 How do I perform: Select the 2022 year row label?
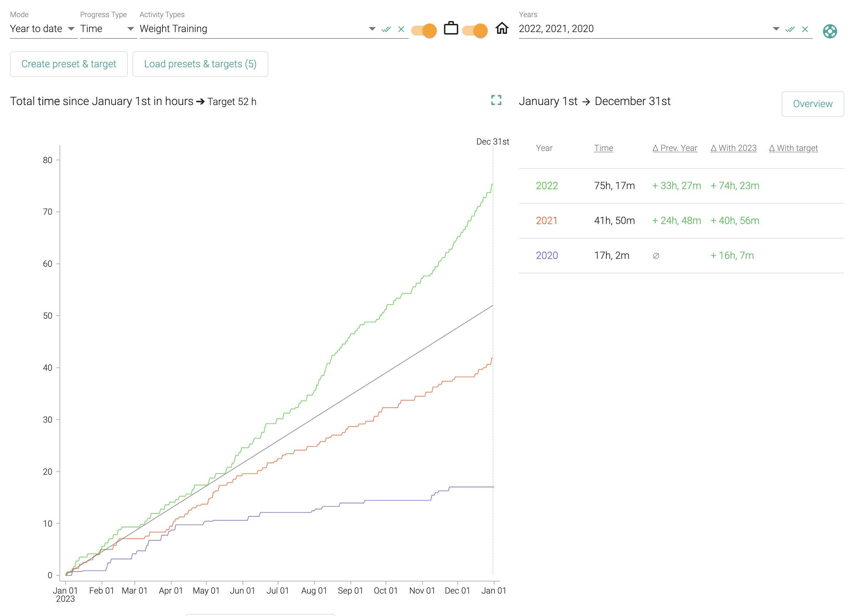546,186
